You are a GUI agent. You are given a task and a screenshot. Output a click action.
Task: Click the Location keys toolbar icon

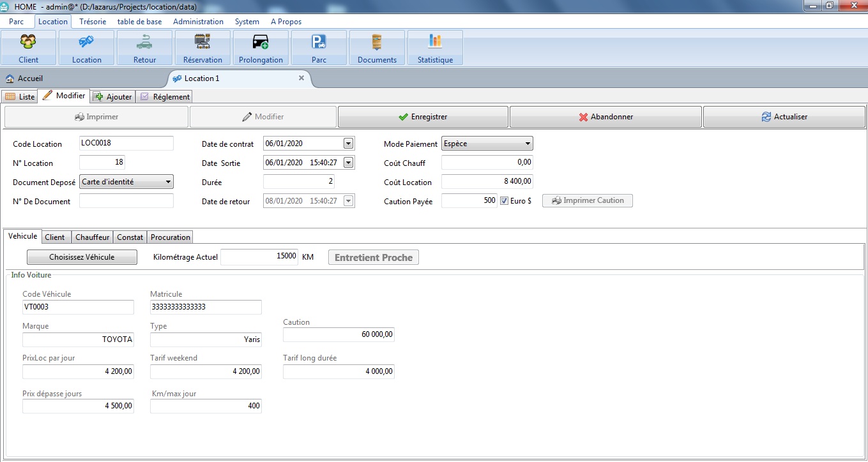tap(86, 43)
